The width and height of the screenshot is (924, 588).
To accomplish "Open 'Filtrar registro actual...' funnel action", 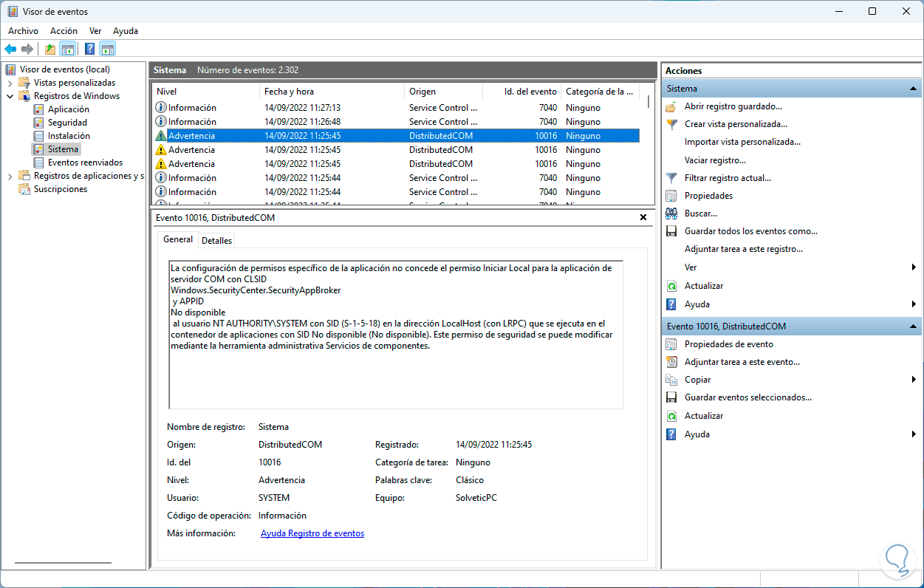I will 727,178.
